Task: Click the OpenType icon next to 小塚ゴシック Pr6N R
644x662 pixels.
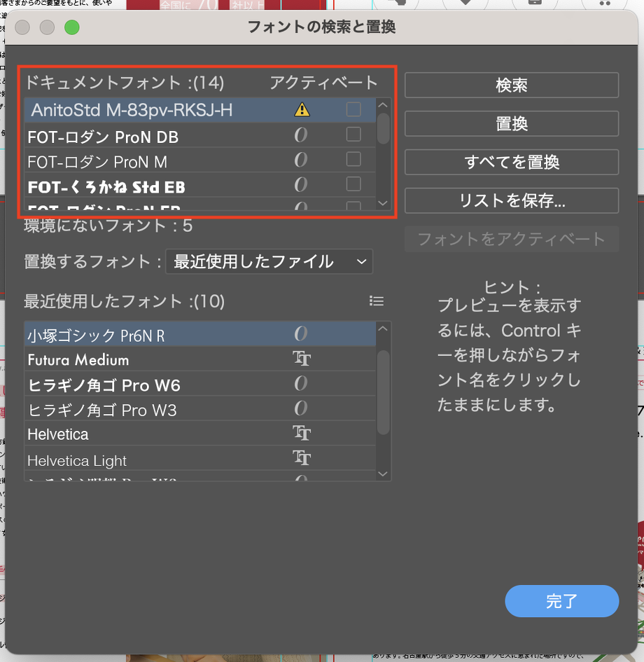Action: [x=301, y=335]
